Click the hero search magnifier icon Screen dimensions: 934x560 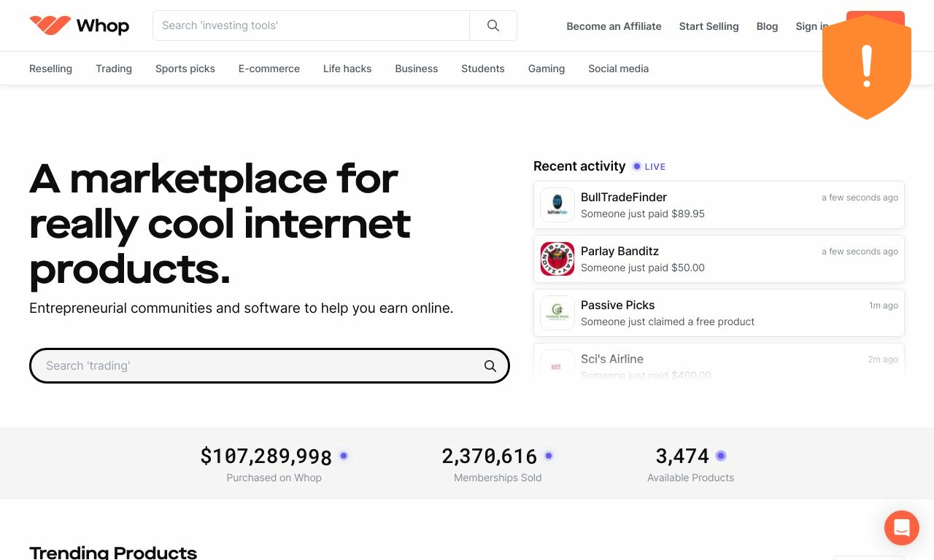click(490, 366)
